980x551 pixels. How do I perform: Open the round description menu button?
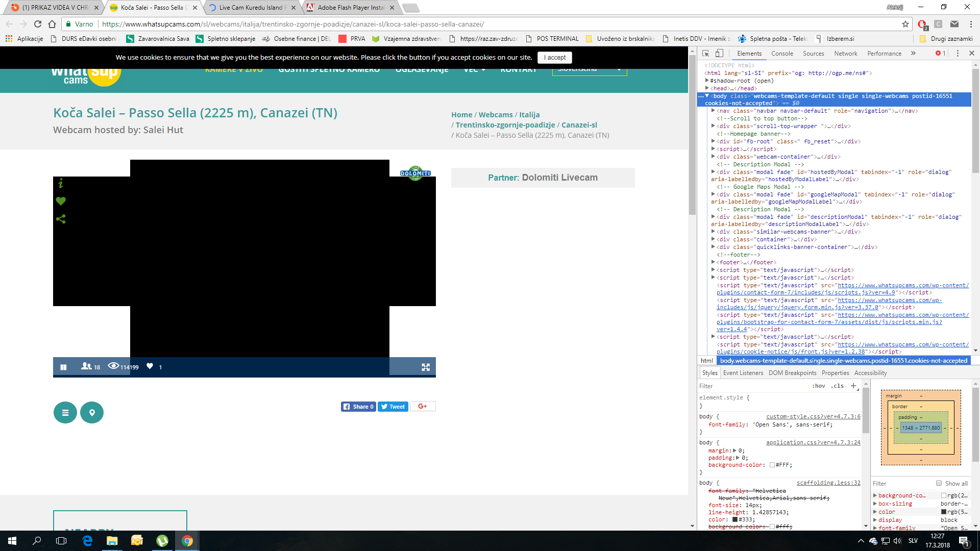point(65,413)
